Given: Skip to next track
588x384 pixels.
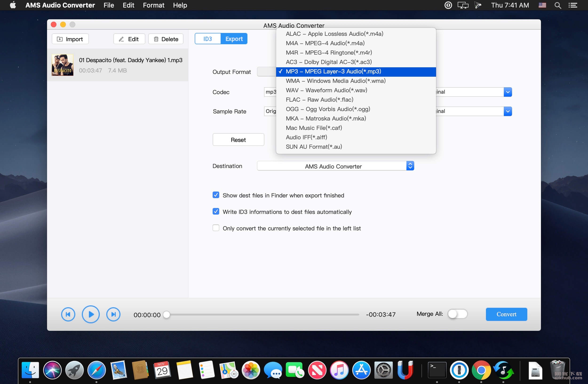Looking at the screenshot, I should pos(113,314).
